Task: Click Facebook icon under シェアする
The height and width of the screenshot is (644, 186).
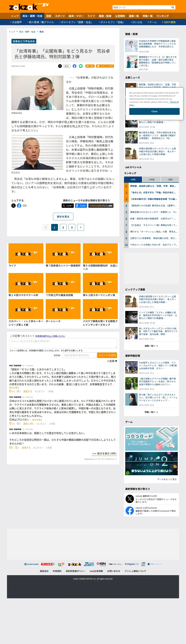Action: coord(19,205)
